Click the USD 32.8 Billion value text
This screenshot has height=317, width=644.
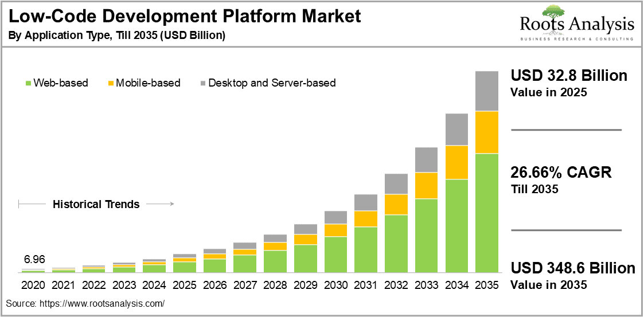point(569,76)
